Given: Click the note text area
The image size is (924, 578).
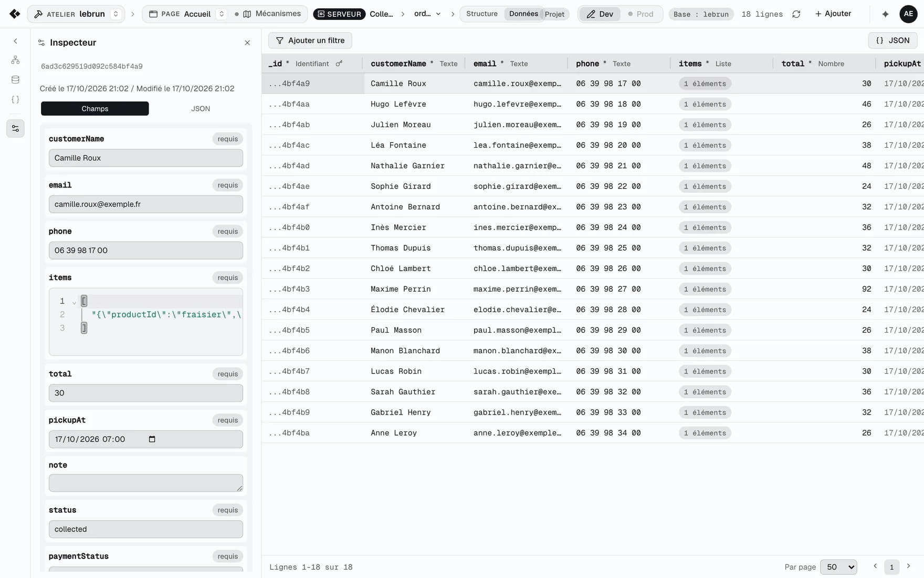Looking at the screenshot, I should (146, 483).
